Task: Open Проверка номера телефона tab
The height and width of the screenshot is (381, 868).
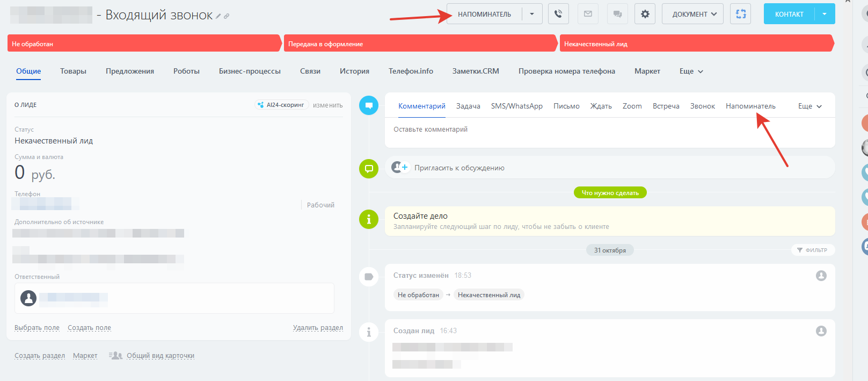Action: [567, 71]
